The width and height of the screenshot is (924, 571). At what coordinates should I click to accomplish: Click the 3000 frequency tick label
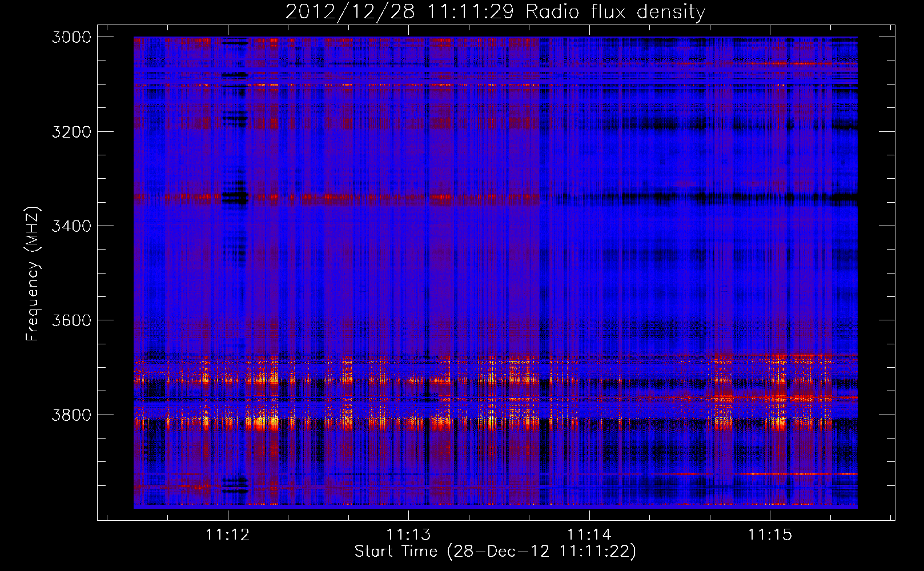coord(71,37)
